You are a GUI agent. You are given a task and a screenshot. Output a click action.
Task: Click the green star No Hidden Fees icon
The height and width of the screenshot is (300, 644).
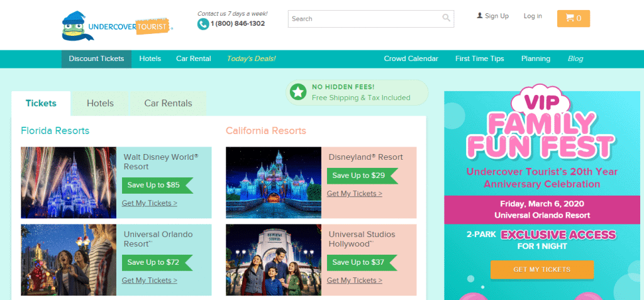[297, 92]
